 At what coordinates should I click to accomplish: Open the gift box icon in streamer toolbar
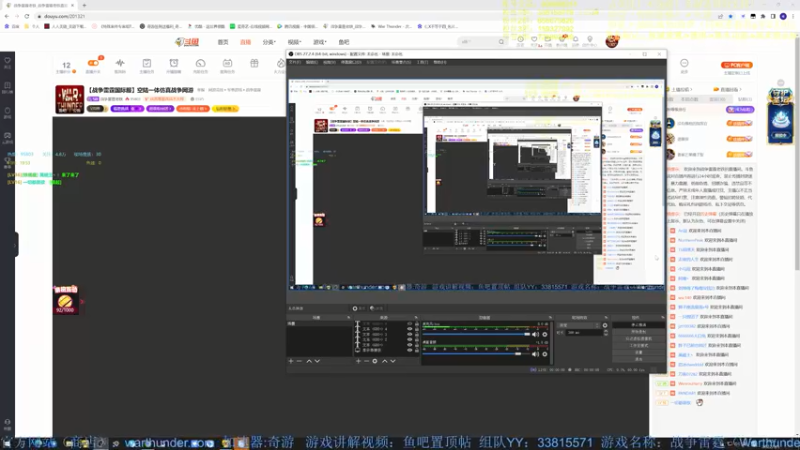(x=254, y=63)
